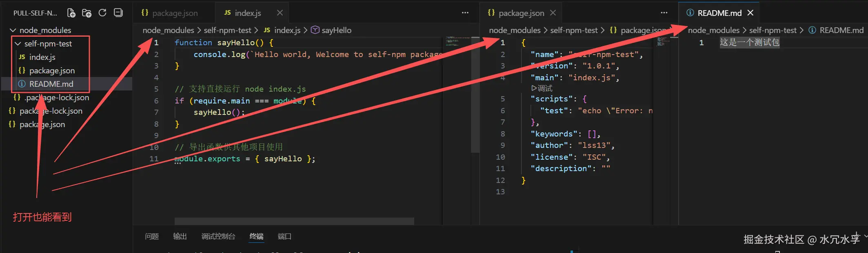
Task: Collapse all folders in explorer
Action: click(118, 13)
